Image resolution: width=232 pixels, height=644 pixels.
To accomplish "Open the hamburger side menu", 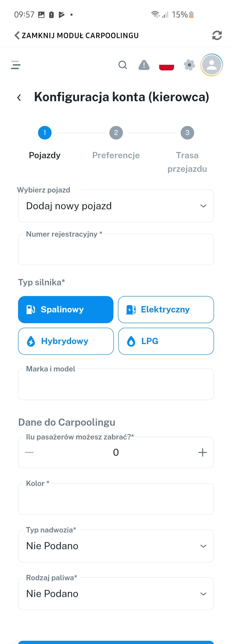I will (16, 65).
